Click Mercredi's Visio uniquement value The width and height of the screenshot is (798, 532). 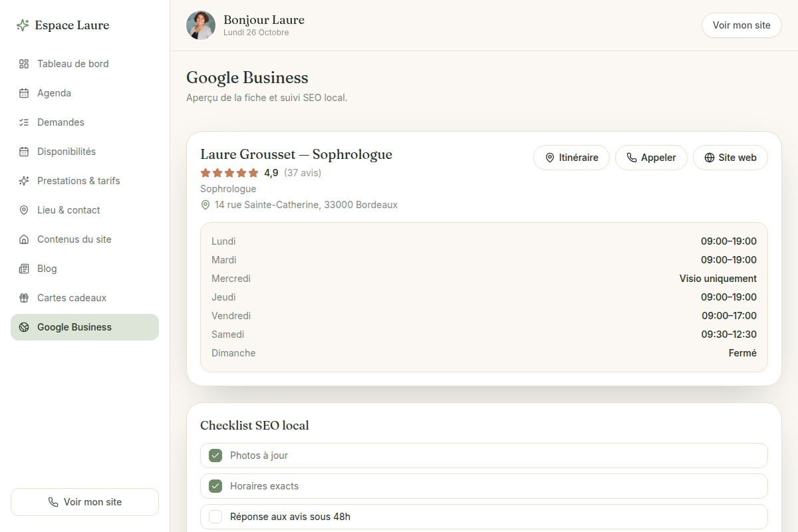tap(718, 279)
